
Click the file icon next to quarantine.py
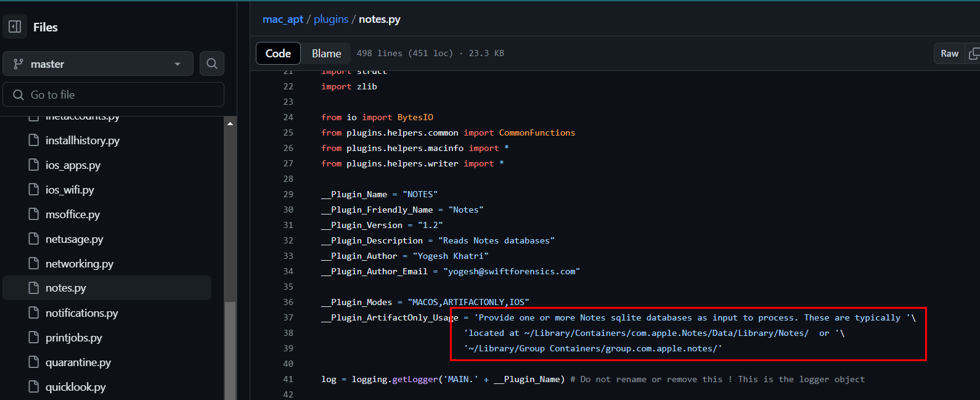click(34, 362)
